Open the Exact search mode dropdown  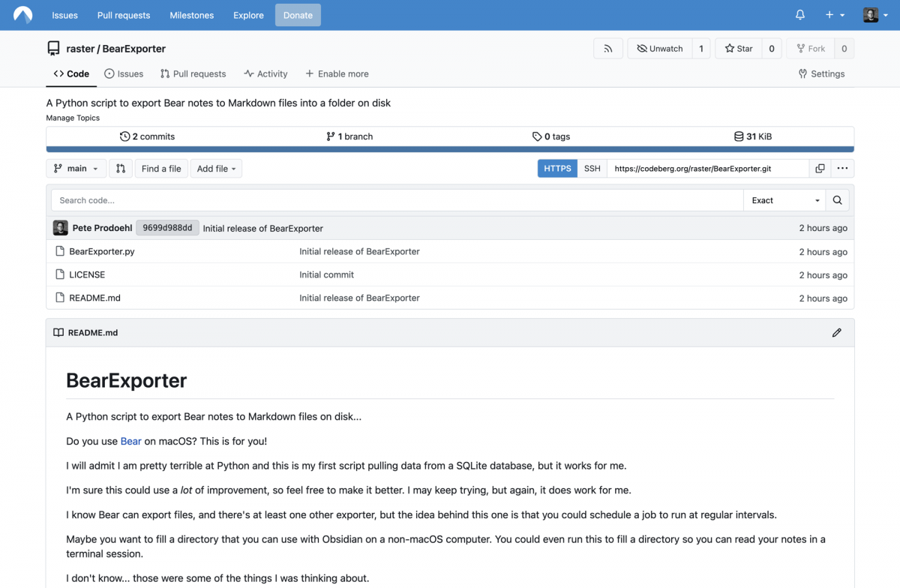(784, 200)
